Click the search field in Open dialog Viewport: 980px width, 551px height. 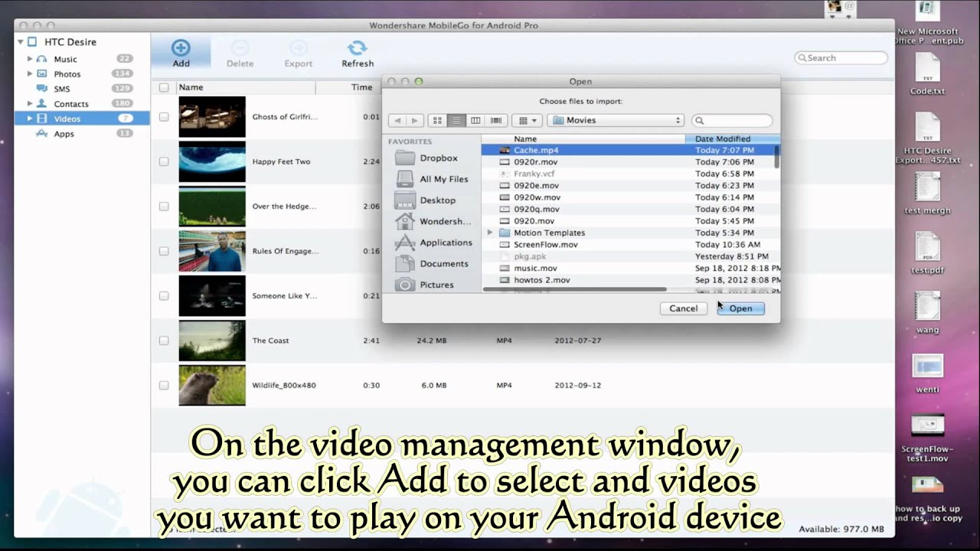(732, 120)
